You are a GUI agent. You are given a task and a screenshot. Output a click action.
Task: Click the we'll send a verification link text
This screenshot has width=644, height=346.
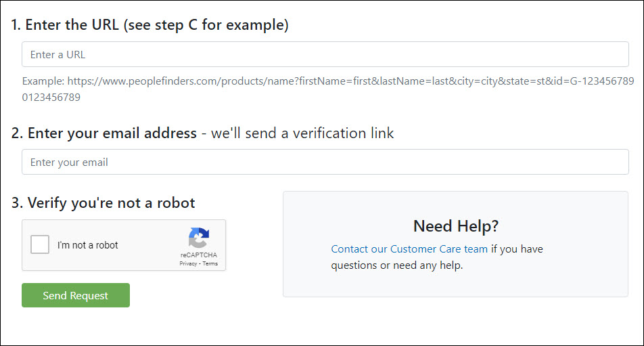point(302,133)
